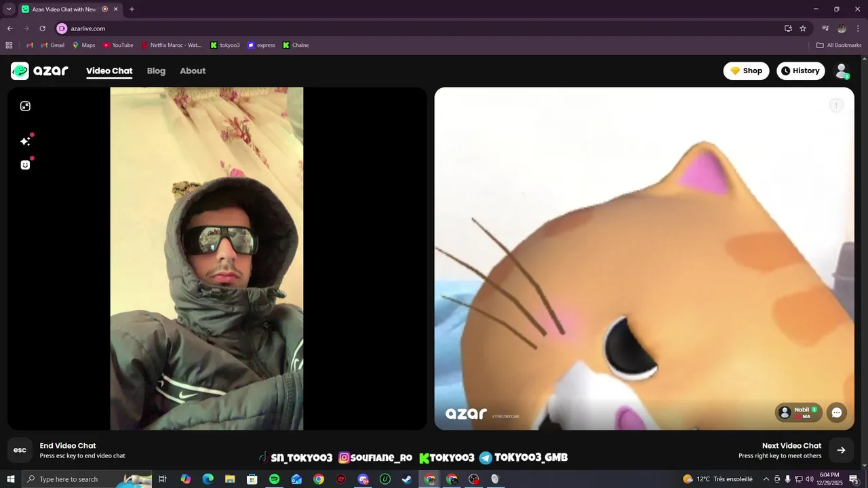Click the 'Next Video Chat' label
Screen dimensions: 868x488
coord(791,445)
